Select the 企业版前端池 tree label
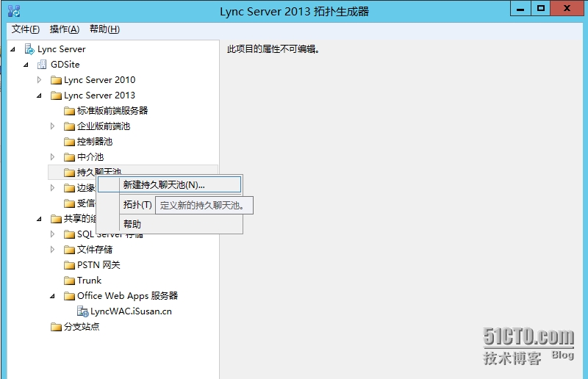 104,126
